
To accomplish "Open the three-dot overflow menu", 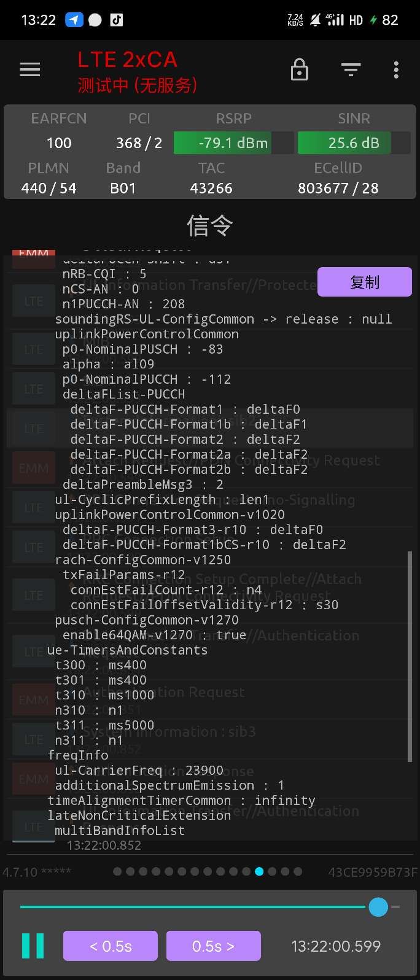I will (x=396, y=69).
